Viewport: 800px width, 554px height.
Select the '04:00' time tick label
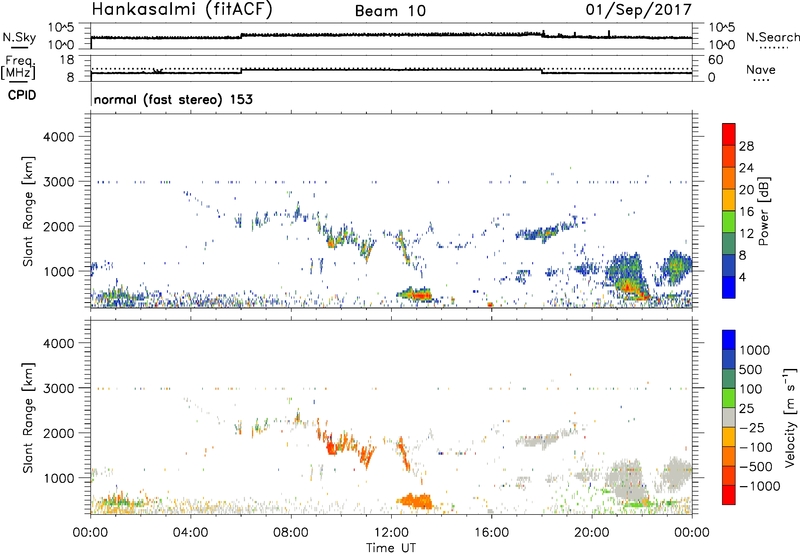click(190, 533)
